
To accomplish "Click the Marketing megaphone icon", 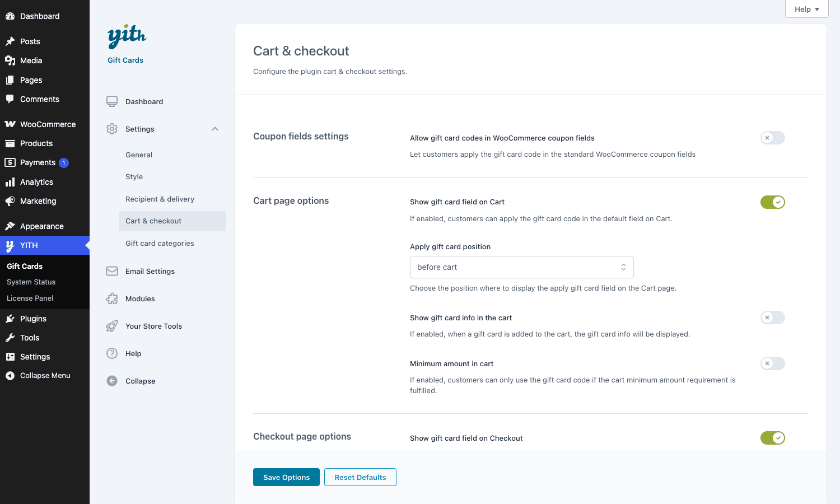I will (10, 201).
